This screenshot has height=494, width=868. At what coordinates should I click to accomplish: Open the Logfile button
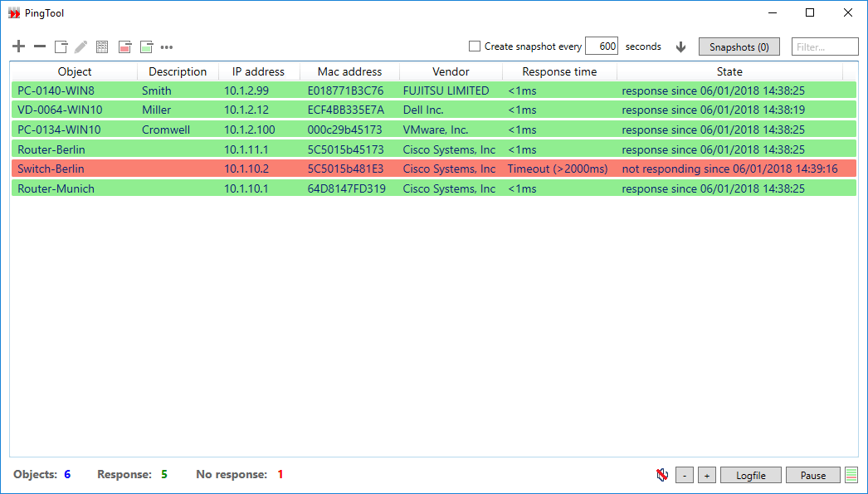[749, 475]
